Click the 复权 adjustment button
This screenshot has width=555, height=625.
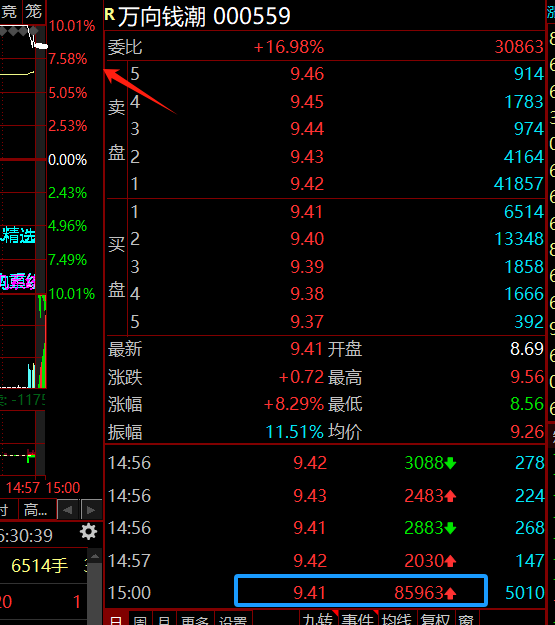(x=435, y=619)
